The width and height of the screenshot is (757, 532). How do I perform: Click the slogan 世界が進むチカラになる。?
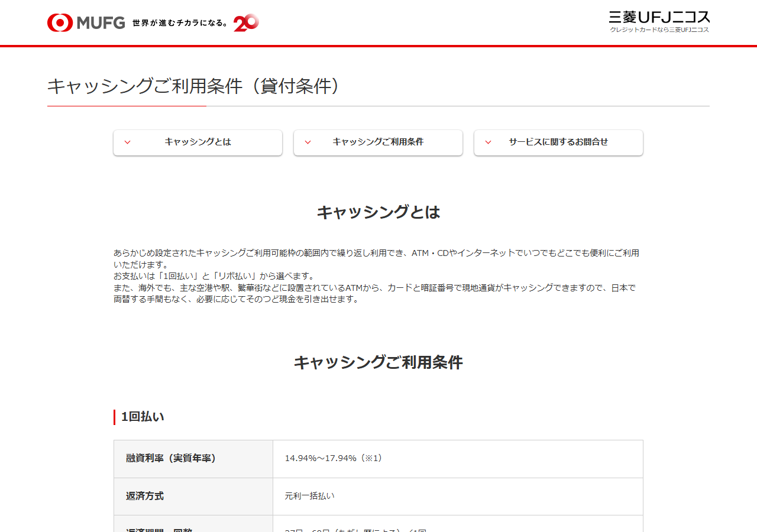(x=180, y=23)
